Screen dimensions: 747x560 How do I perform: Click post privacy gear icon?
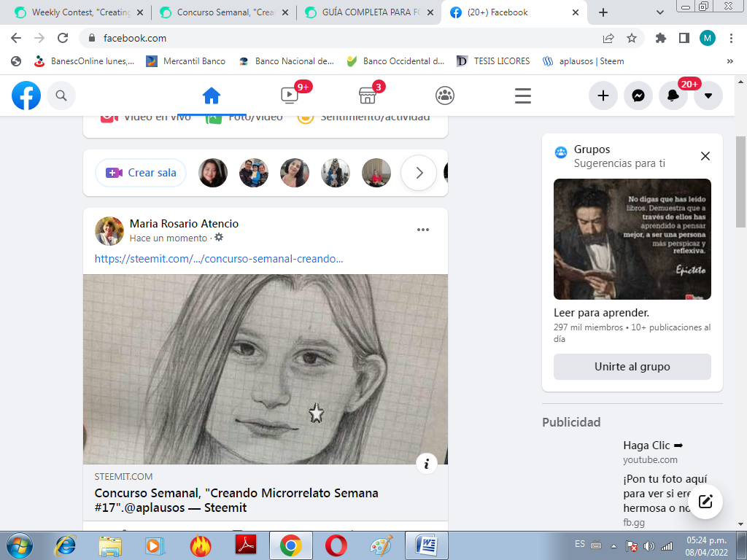point(219,237)
